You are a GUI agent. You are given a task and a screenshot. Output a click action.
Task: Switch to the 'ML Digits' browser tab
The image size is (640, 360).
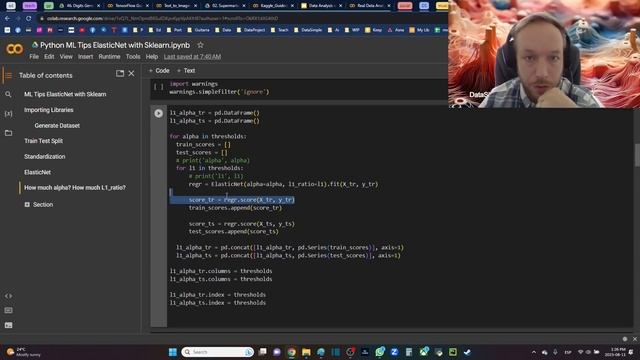79,6
